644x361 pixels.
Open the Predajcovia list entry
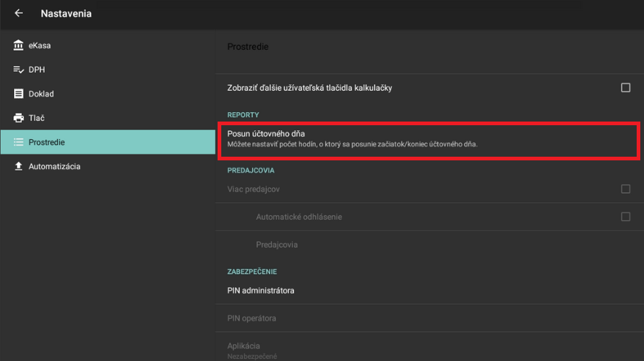point(277,245)
